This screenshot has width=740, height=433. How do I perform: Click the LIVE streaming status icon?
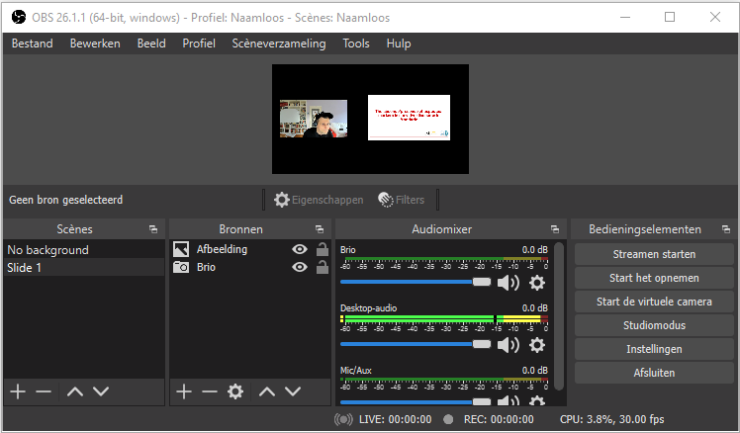[x=343, y=419]
